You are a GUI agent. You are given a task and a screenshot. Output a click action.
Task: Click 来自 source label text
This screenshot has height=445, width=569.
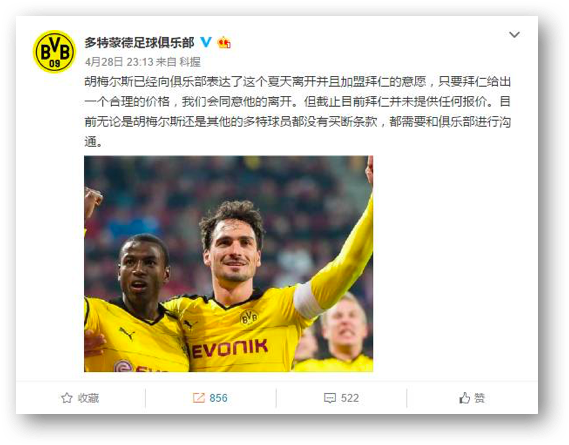[x=166, y=62]
